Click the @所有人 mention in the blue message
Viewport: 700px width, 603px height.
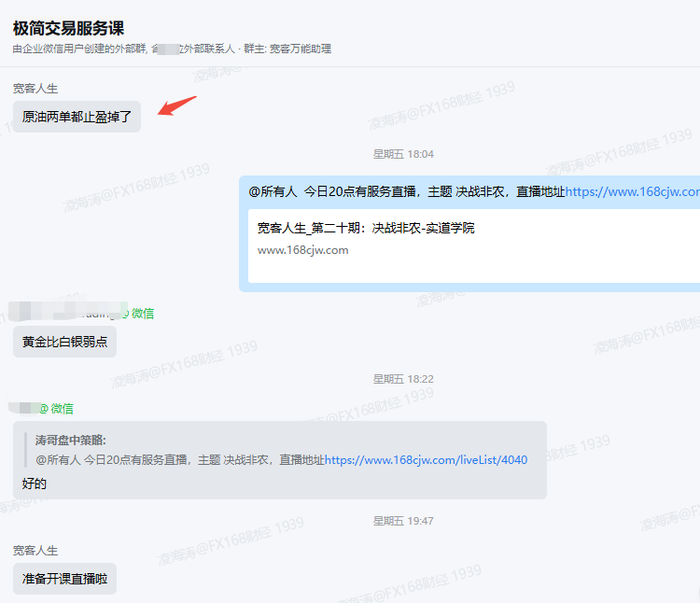point(273,191)
